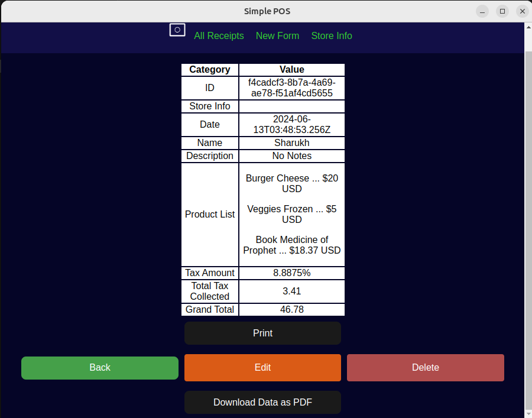This screenshot has height=418, width=532.
Task: Click the Date value showing 2024-06-13
Action: pos(291,124)
